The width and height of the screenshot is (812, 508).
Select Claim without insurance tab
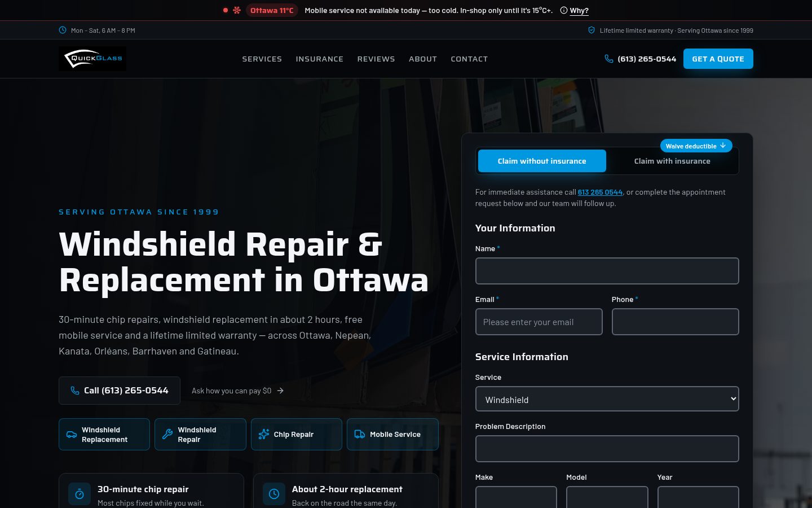542,161
